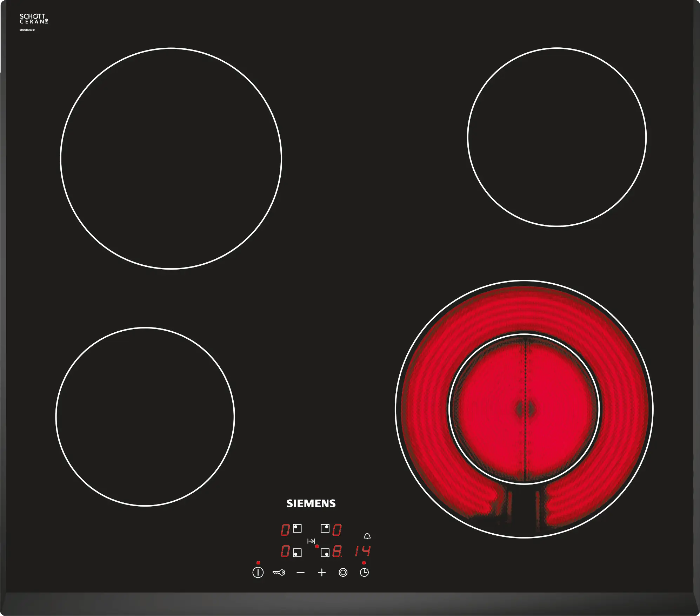Activate the dual-ring zone extension icon
The height and width of the screenshot is (616, 700).
(x=343, y=573)
